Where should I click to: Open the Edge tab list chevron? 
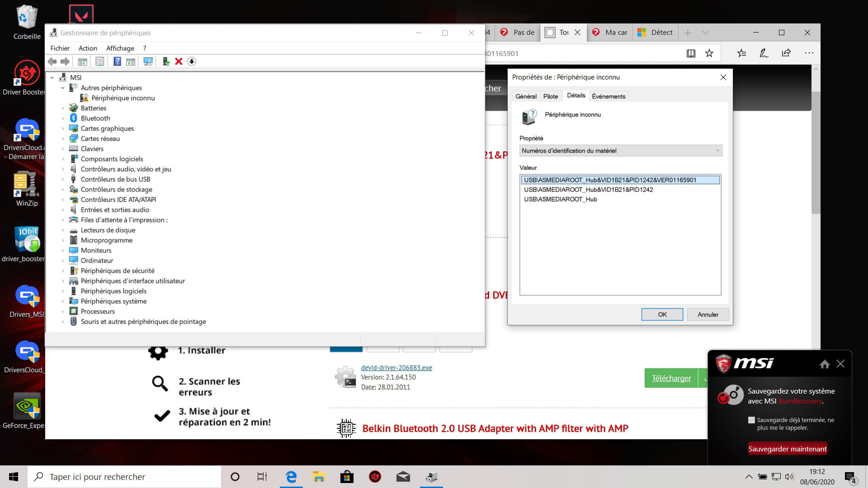click(705, 33)
